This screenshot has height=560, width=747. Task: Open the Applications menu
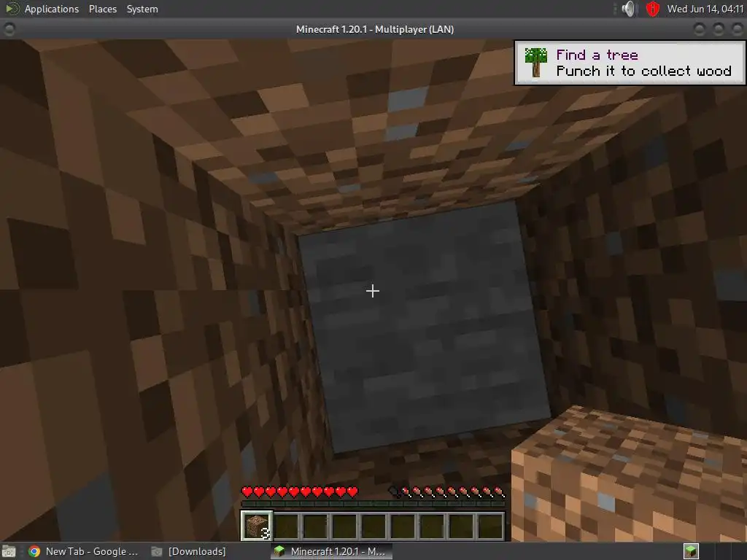coord(52,9)
